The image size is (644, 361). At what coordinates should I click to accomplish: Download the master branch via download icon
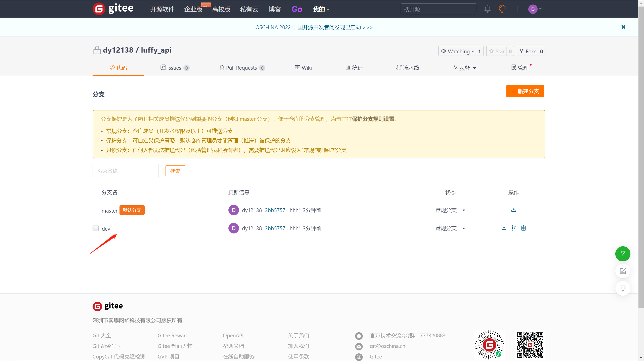coord(513,210)
